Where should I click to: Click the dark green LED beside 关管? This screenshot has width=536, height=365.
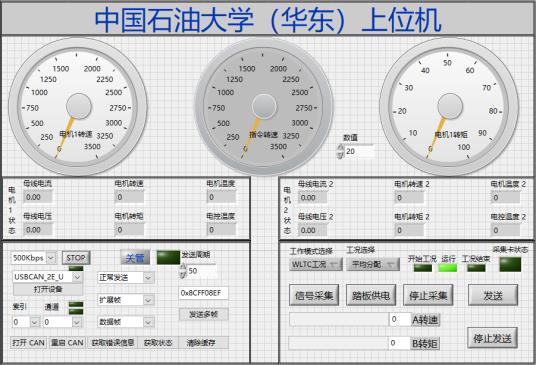pyautogui.click(x=168, y=258)
